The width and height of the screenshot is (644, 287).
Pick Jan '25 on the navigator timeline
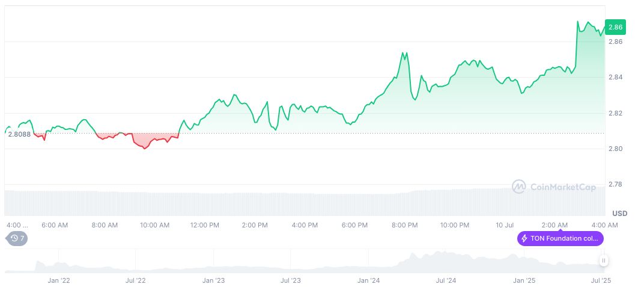pyautogui.click(x=523, y=280)
